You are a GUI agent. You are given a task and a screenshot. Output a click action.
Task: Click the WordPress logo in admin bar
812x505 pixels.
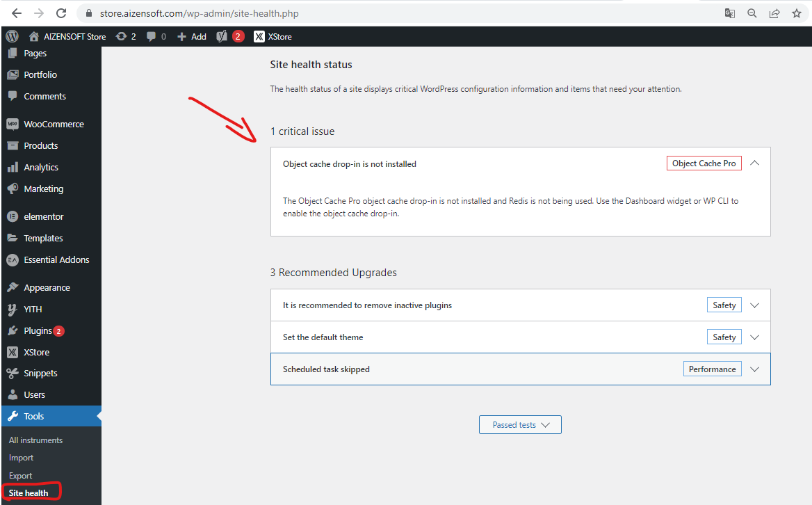(12, 36)
